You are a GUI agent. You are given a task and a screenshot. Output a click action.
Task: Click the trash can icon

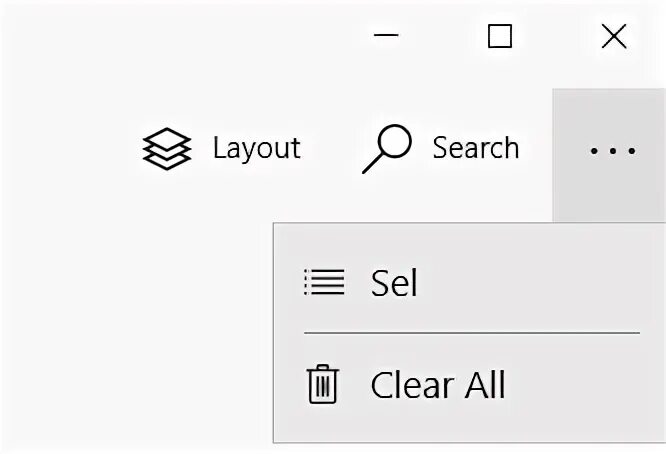(323, 385)
